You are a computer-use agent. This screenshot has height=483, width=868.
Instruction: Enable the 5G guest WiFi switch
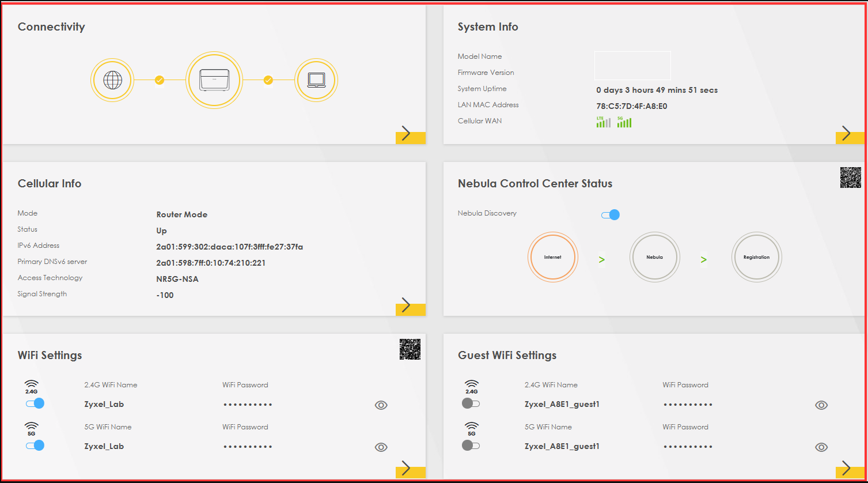[x=471, y=446]
